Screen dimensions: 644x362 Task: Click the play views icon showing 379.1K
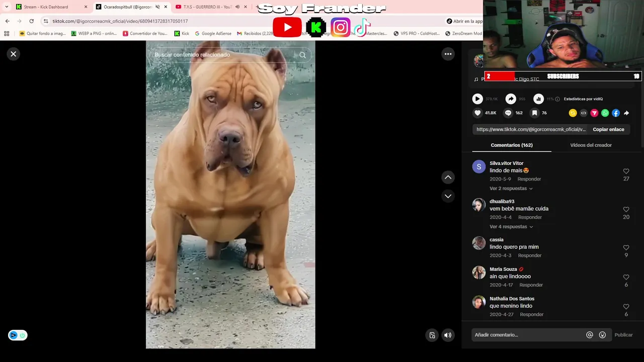click(477, 99)
